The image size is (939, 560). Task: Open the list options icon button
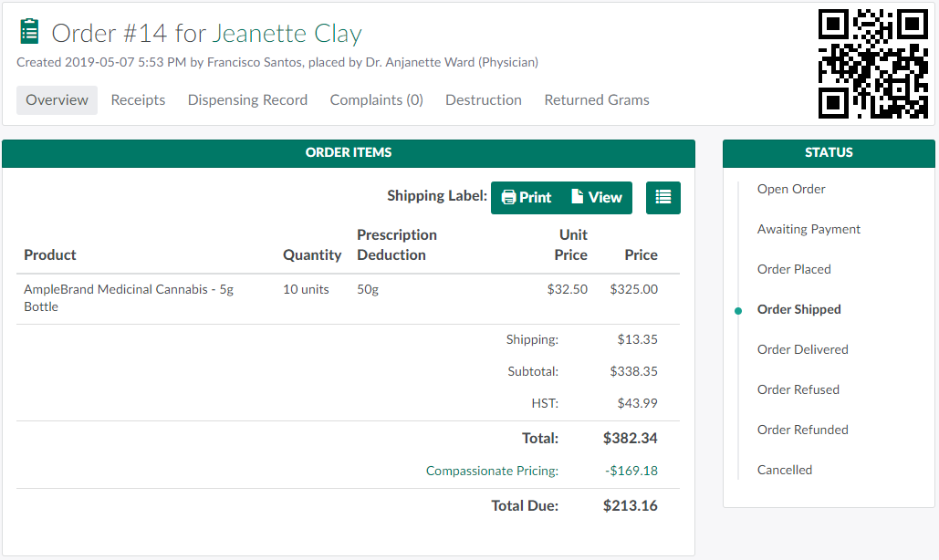point(663,197)
